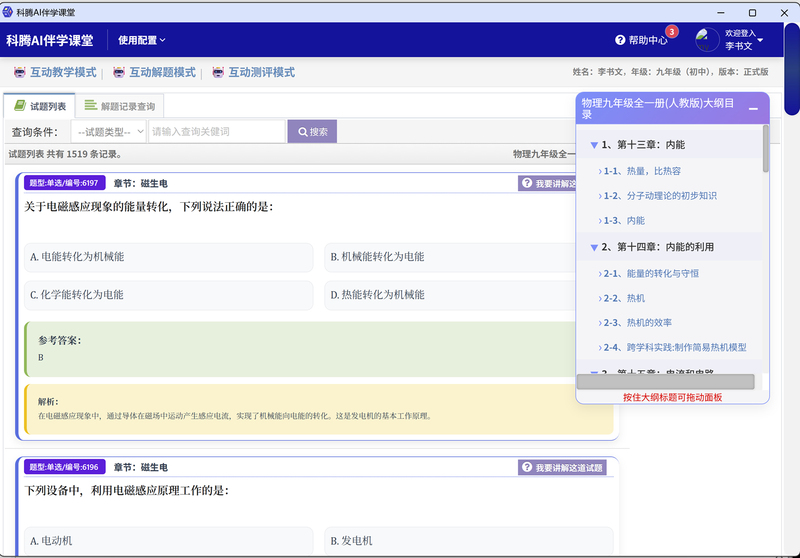Image resolution: width=800 pixels, height=558 pixels.
Task: Click the 互动测评模式 robot icon
Action: coord(217,73)
